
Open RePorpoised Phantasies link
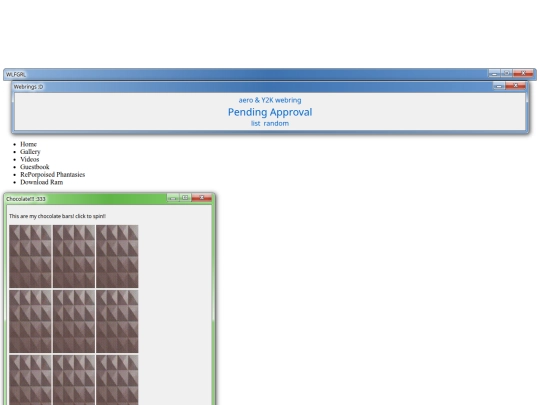pos(53,174)
